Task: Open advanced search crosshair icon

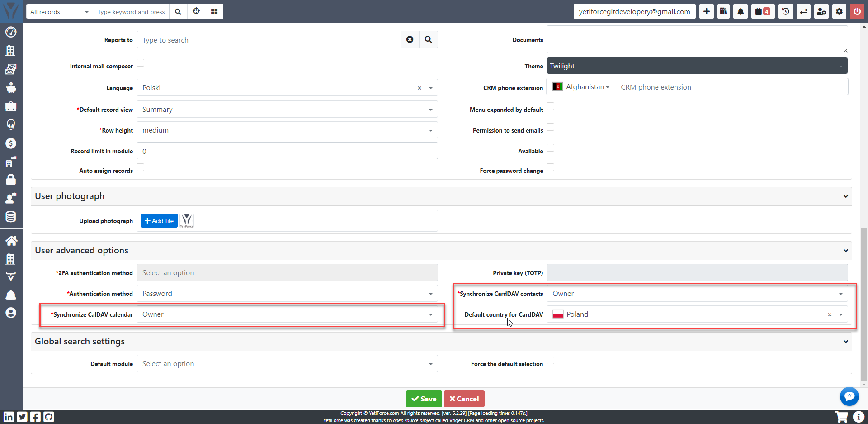Action: click(x=196, y=11)
